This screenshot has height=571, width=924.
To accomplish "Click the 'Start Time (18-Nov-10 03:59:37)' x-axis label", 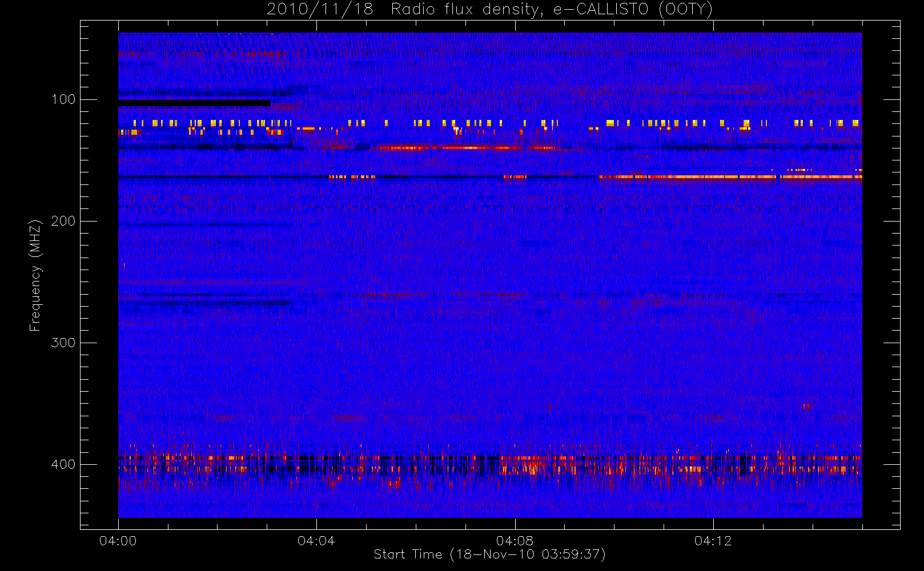I will [489, 554].
